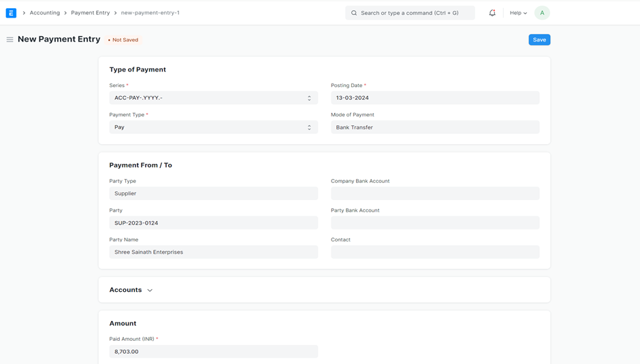Click the Paid Amount (INR) field
The width and height of the screenshot is (640, 364).
213,352
